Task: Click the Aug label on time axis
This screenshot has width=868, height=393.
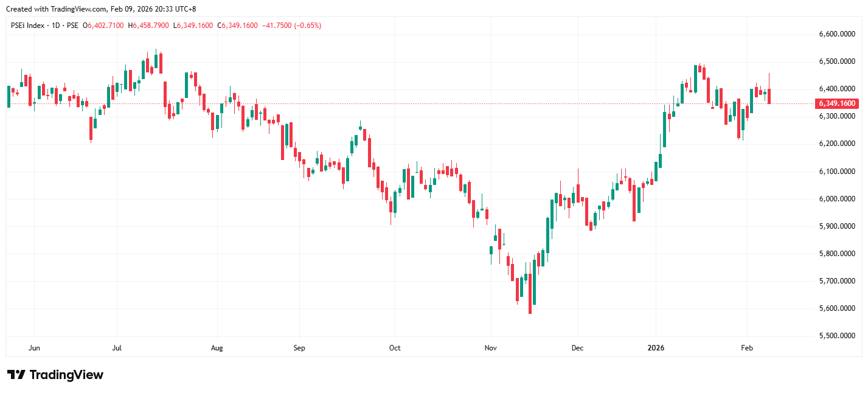Action: tap(217, 348)
